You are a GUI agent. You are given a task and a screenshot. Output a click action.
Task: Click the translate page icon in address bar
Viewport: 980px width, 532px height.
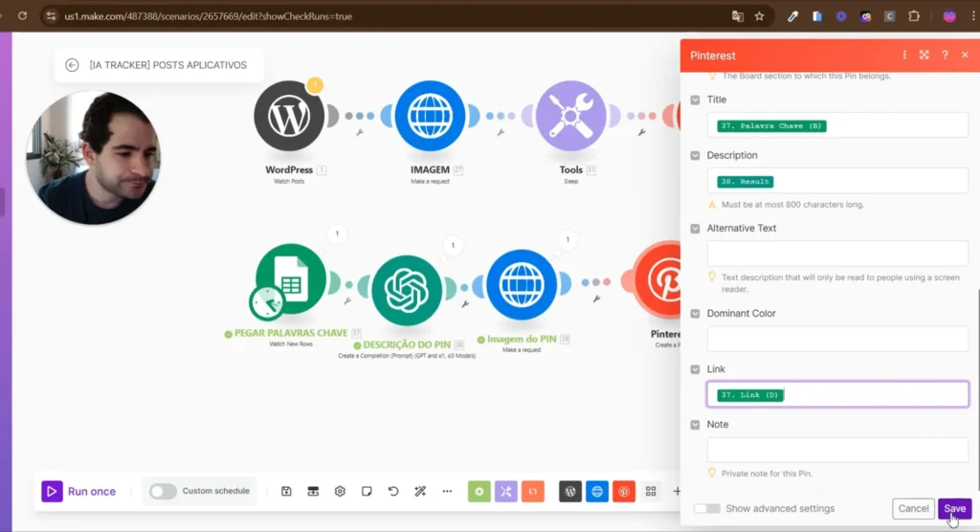pos(738,16)
